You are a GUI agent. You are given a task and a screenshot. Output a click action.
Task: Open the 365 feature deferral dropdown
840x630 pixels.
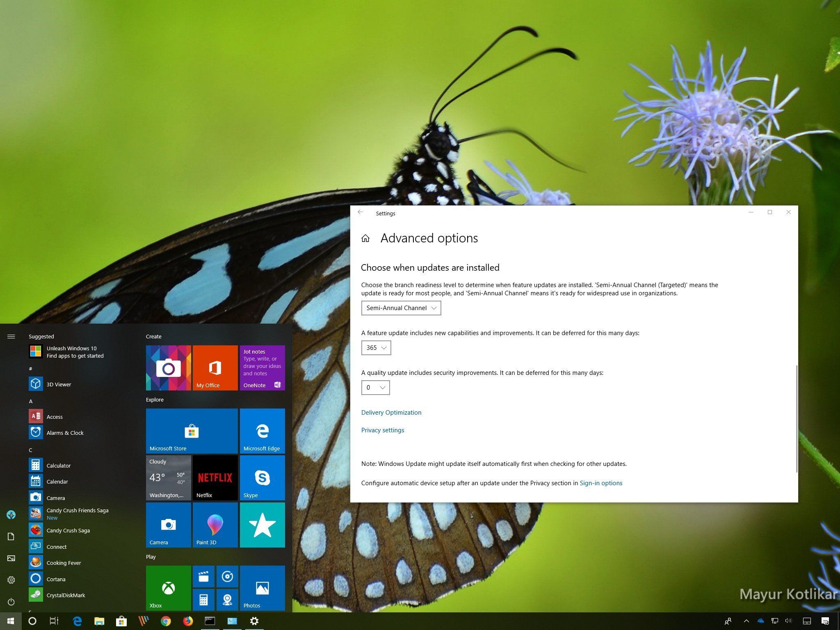[376, 348]
